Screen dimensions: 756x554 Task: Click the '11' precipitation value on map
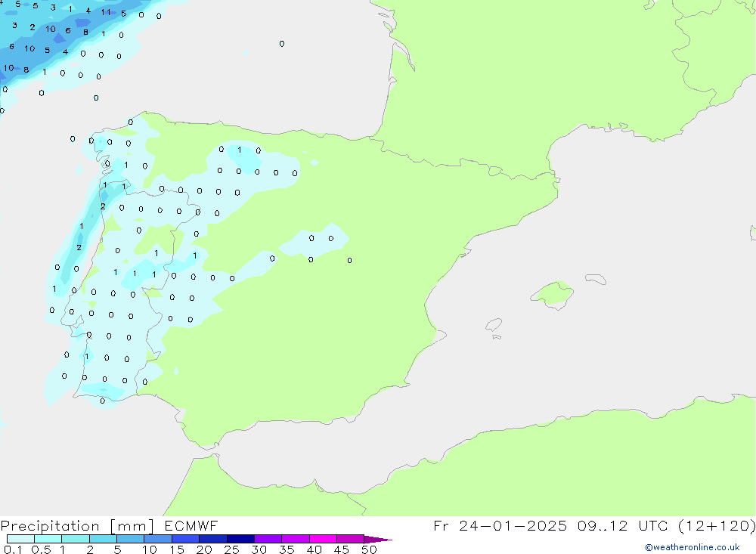tap(106, 12)
